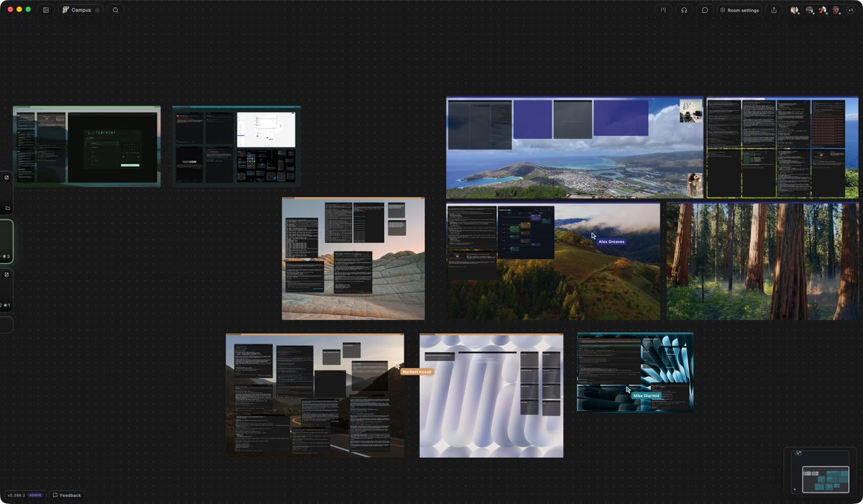Open the blue abstract wallpaper shared screen
This screenshot has height=504, width=863.
point(635,372)
